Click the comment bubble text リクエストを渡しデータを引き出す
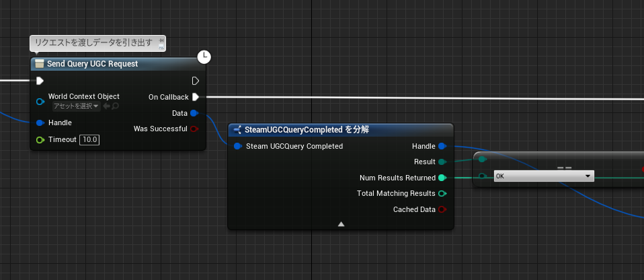Image resolution: width=644 pixels, height=280 pixels. [93, 43]
